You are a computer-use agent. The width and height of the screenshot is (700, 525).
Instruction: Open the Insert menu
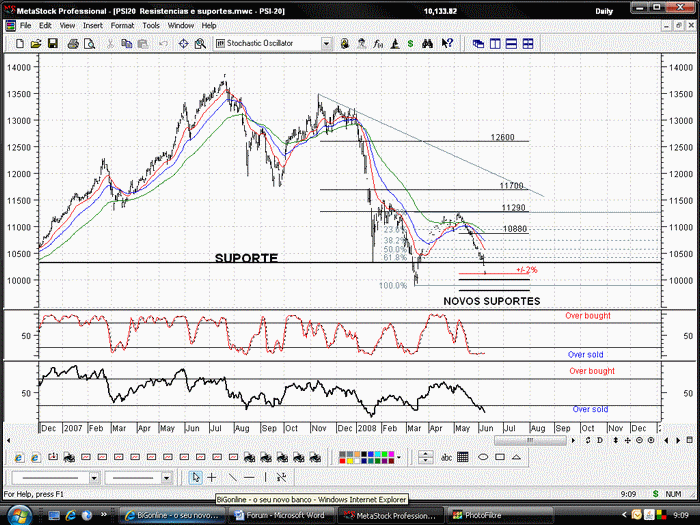93,26
